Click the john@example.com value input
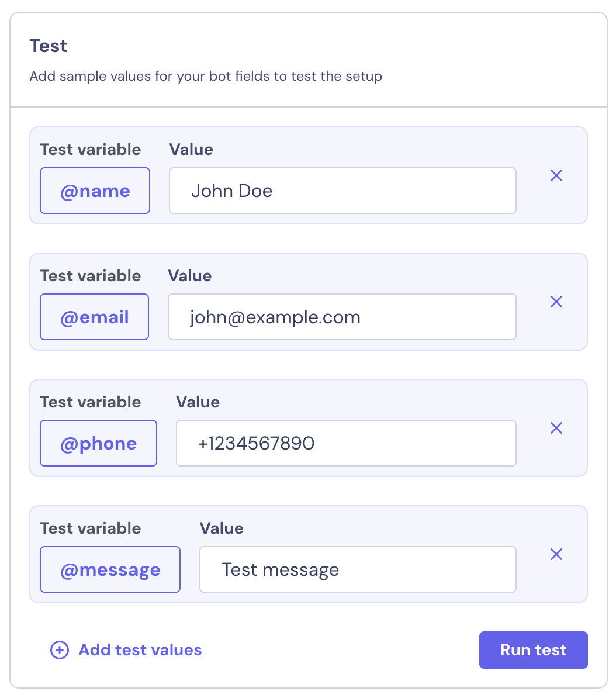 tap(342, 317)
